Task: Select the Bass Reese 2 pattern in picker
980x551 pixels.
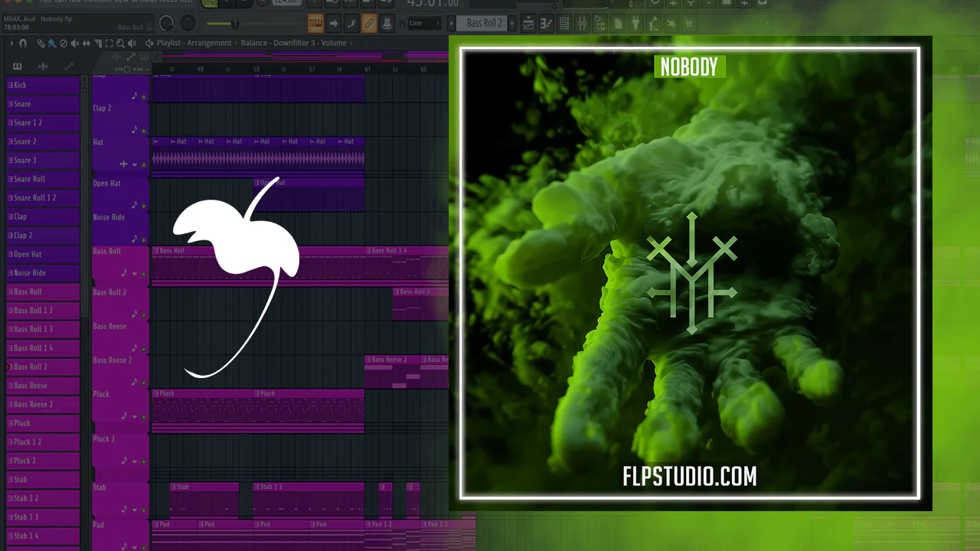Action: pyautogui.click(x=43, y=404)
